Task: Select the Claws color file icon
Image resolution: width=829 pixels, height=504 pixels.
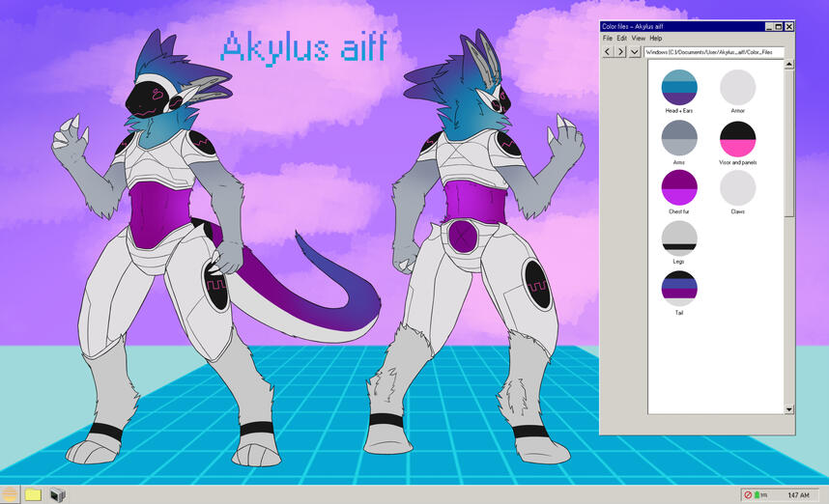Action: tap(738, 188)
